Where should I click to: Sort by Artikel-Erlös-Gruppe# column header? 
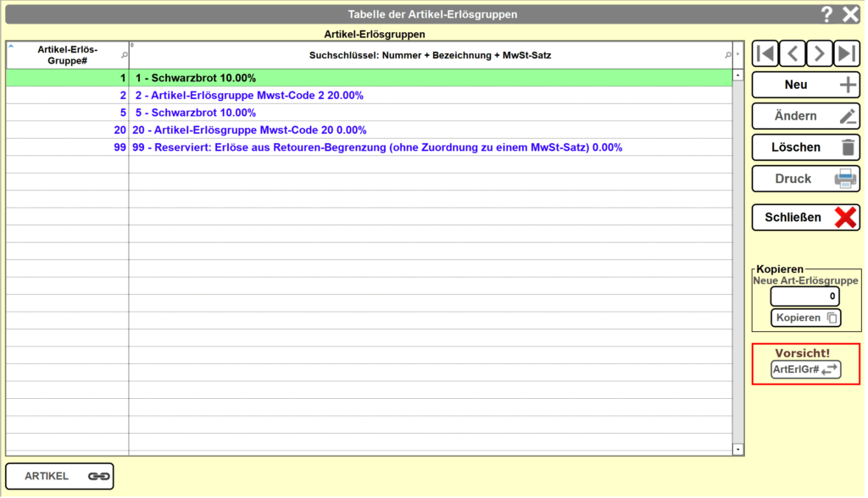66,55
